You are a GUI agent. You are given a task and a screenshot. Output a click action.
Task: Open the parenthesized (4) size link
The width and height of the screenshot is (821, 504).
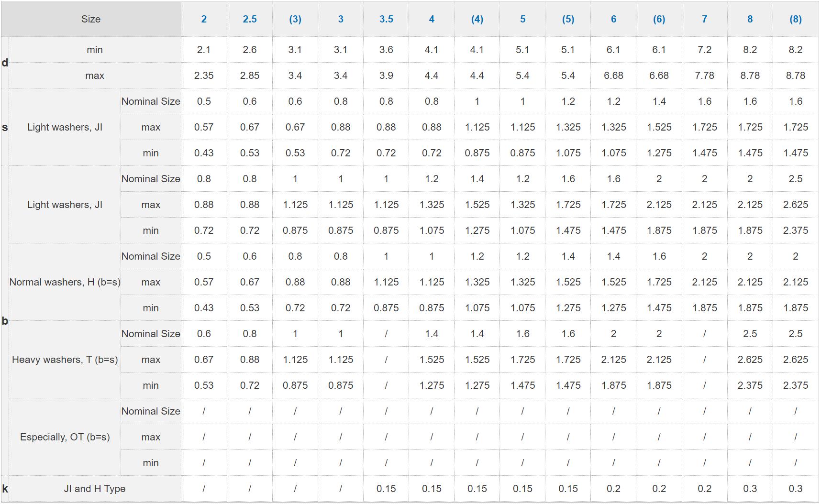477,19
